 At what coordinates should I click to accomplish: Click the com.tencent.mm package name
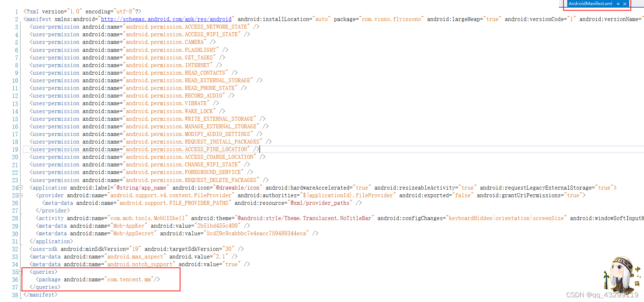pos(129,279)
